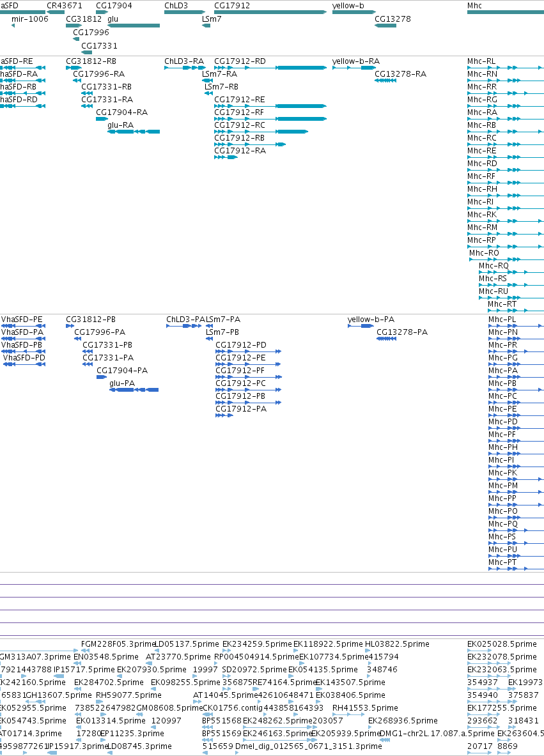The width and height of the screenshot is (544, 756).
Task: Click the Mhc-PT protein label
Action: click(502, 562)
